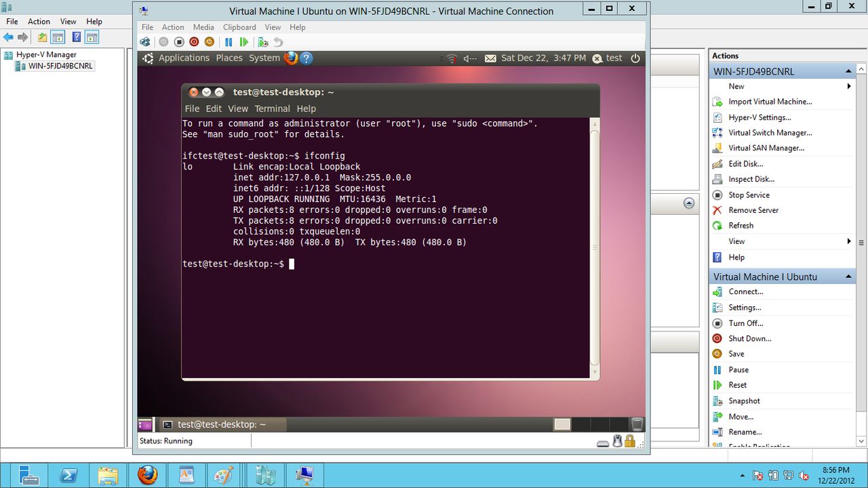Open the Ubuntu mail indicator

tap(490, 58)
